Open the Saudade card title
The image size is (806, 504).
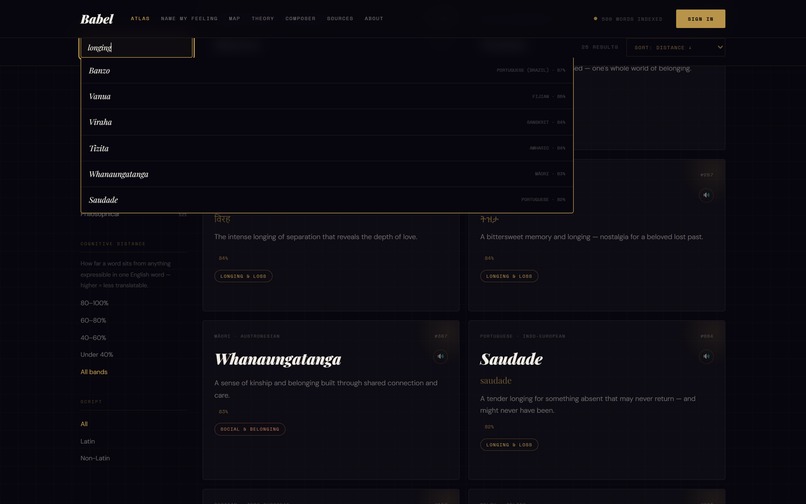[511, 359]
